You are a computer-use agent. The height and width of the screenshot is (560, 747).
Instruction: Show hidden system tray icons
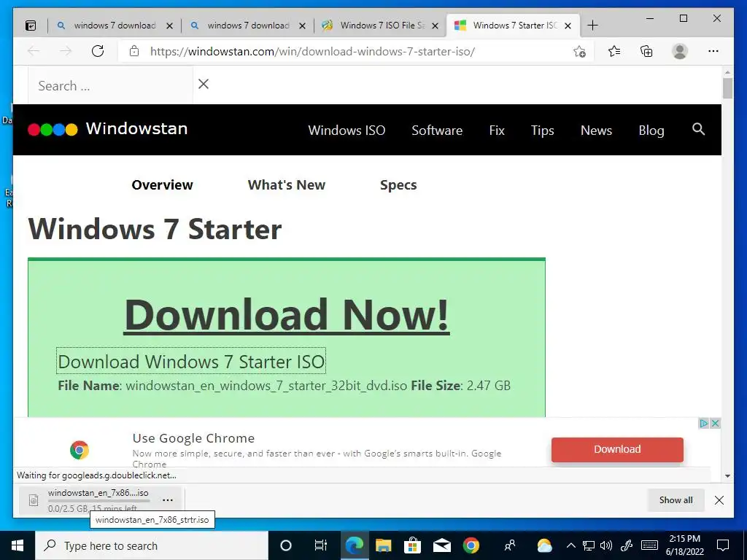(x=570, y=545)
